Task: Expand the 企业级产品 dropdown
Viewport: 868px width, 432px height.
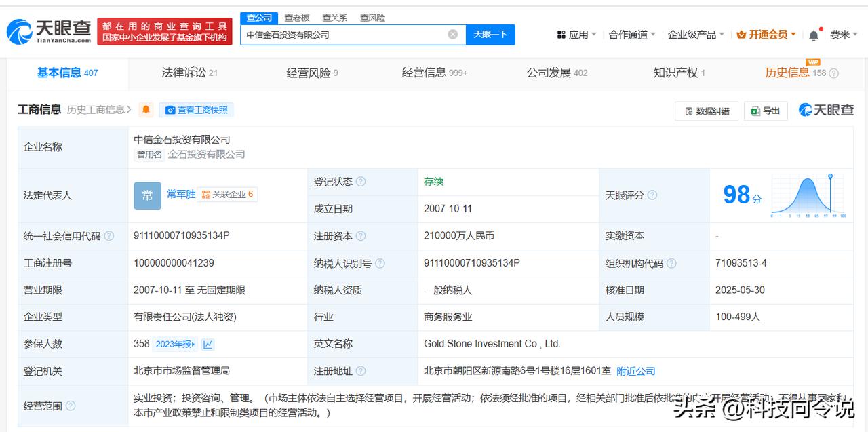Action: point(696,35)
